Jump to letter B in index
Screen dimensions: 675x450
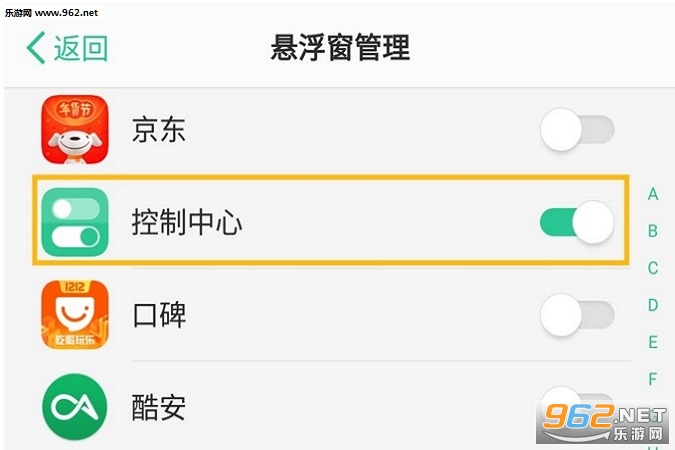(653, 231)
